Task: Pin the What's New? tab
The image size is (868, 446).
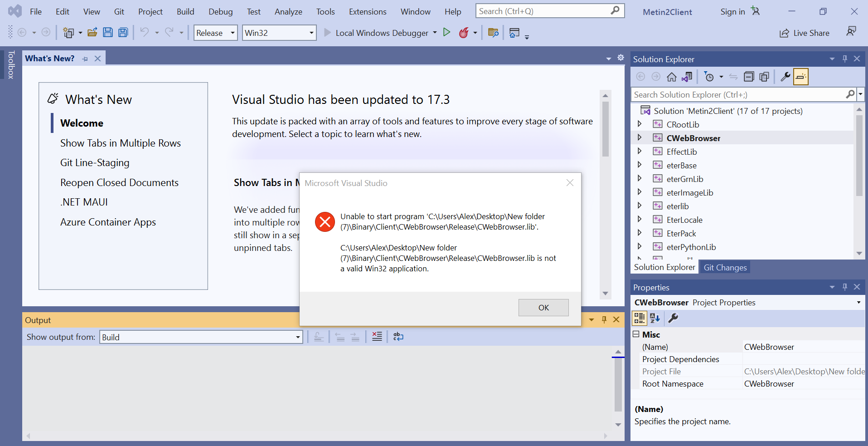Action: (85, 59)
